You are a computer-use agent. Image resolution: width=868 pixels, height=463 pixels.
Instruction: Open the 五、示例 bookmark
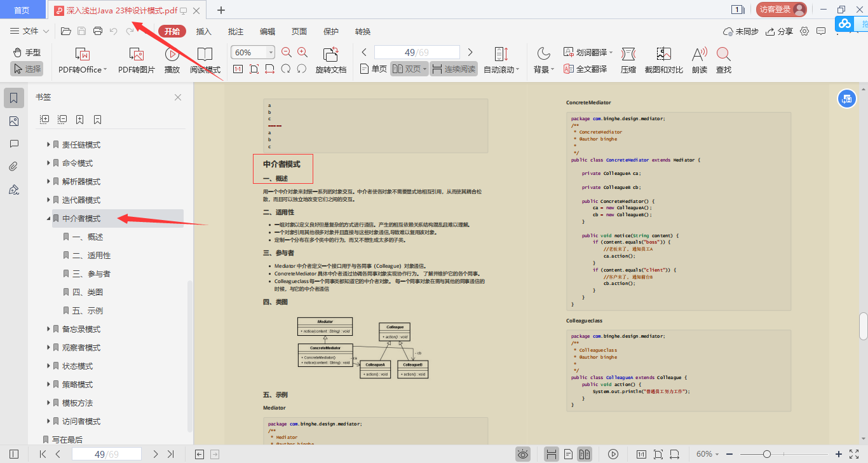pos(88,311)
